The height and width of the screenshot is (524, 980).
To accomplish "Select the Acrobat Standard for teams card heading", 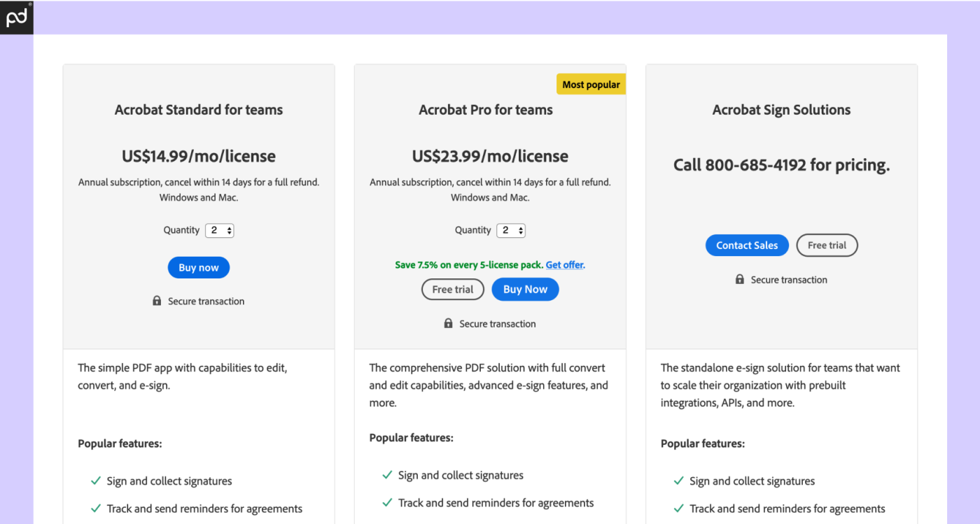I will coord(198,110).
